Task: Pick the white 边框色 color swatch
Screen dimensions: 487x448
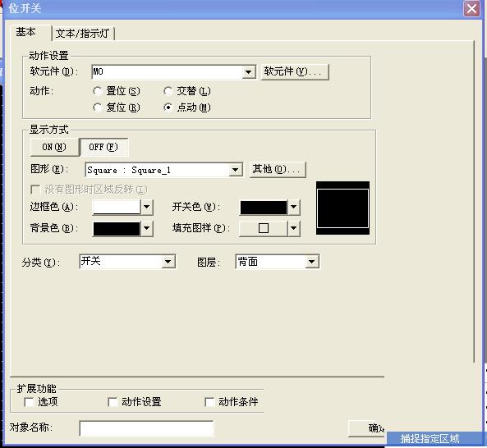Action: point(117,207)
